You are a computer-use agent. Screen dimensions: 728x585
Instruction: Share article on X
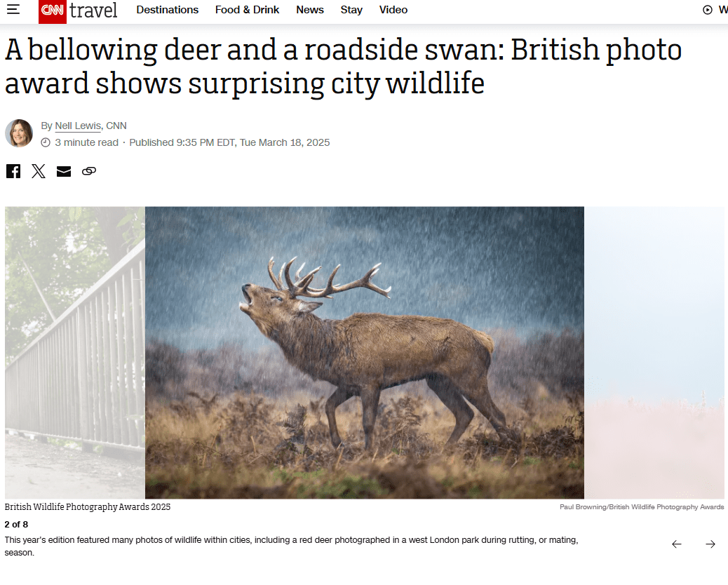click(39, 171)
